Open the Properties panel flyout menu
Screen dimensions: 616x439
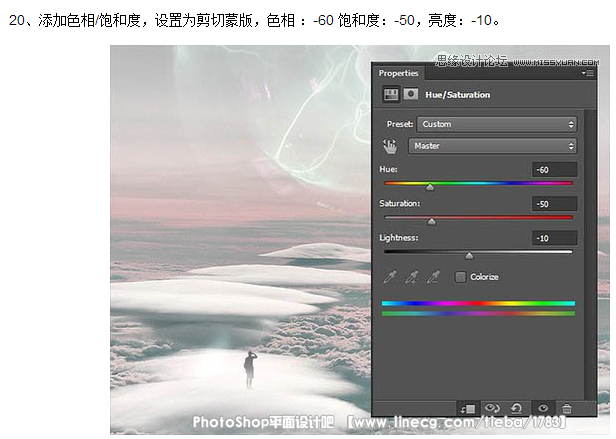(587, 73)
